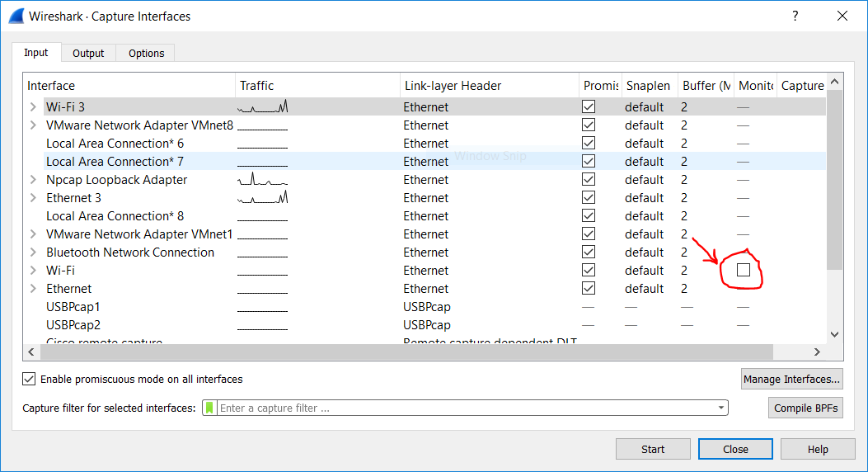The width and height of the screenshot is (868, 472).
Task: Click the Start capture button
Action: [653, 449]
